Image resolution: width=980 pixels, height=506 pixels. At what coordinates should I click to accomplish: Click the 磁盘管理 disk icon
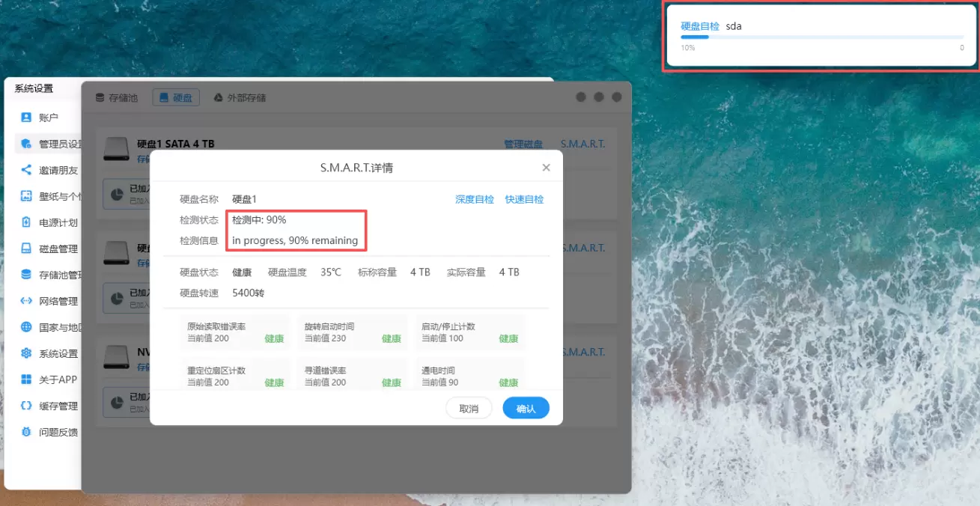pyautogui.click(x=26, y=249)
